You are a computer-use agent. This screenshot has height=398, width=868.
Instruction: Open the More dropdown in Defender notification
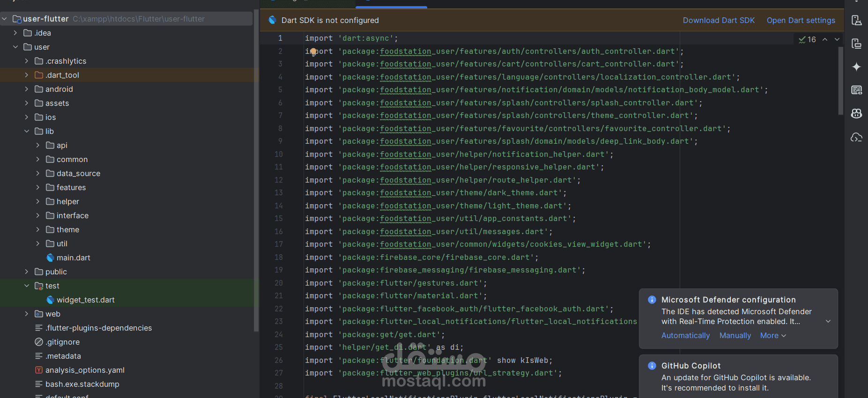(773, 335)
